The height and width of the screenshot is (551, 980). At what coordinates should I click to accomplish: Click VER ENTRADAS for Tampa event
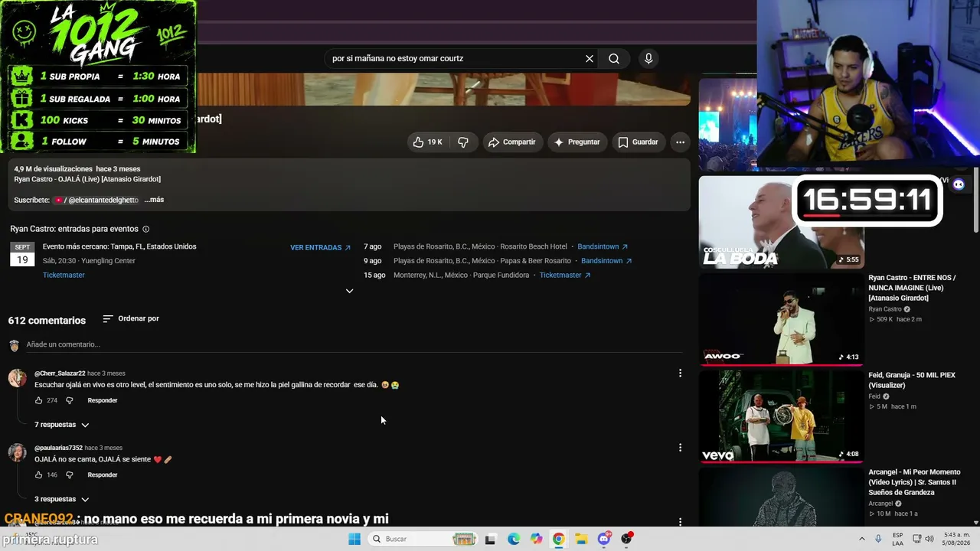[321, 247]
